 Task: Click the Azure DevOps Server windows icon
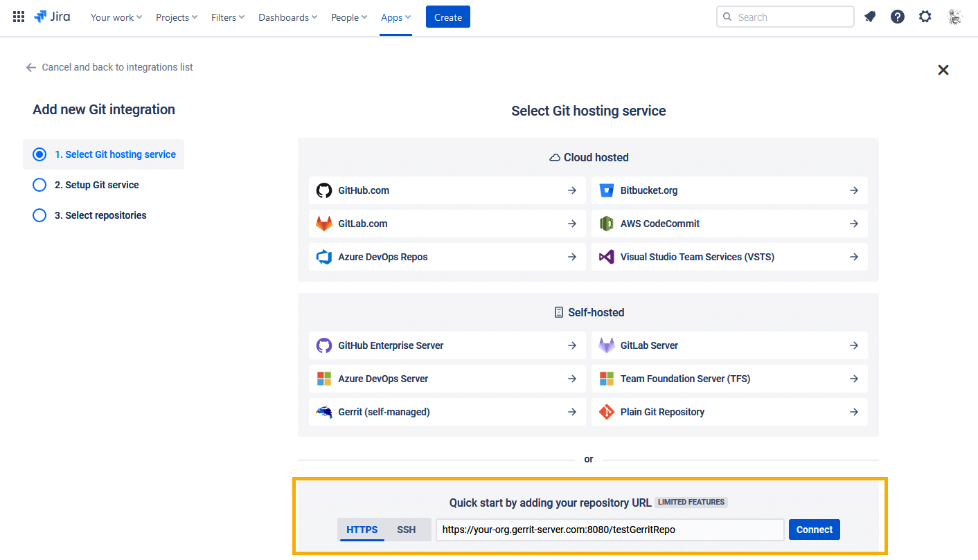(323, 379)
